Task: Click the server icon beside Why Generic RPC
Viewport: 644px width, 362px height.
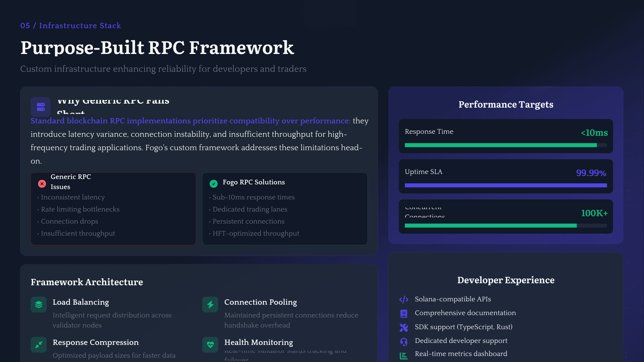Action: pos(41,107)
